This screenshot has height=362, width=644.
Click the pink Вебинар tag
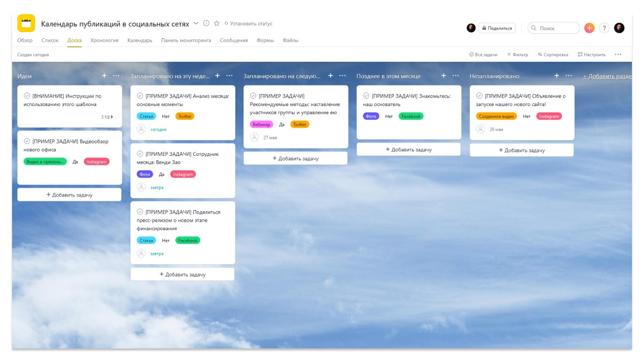tap(261, 124)
